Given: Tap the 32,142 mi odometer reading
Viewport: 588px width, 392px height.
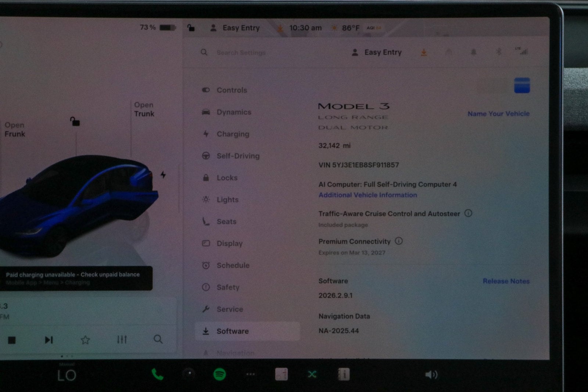Looking at the screenshot, I should (x=334, y=145).
